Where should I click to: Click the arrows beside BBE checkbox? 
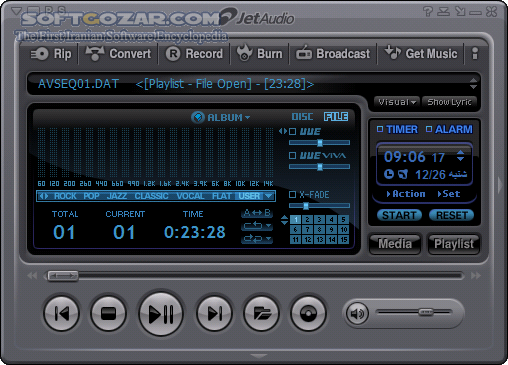(x=283, y=131)
